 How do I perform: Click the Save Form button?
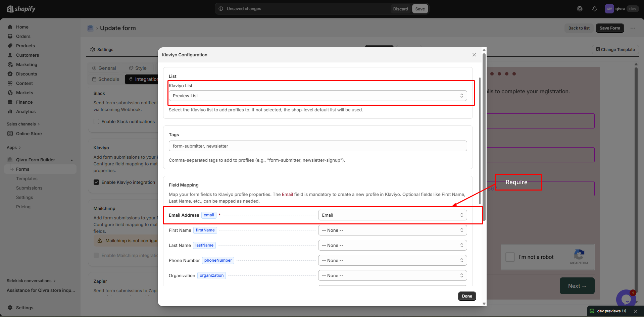(x=610, y=28)
